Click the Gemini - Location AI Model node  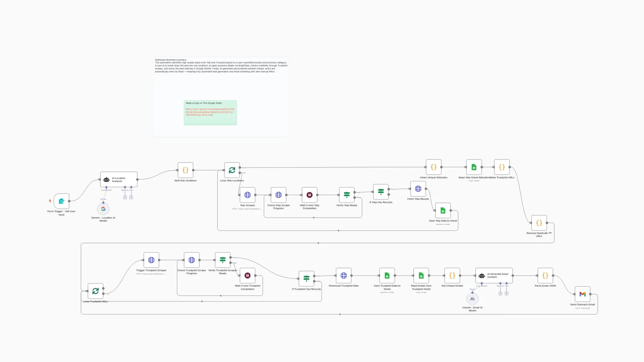click(x=103, y=209)
